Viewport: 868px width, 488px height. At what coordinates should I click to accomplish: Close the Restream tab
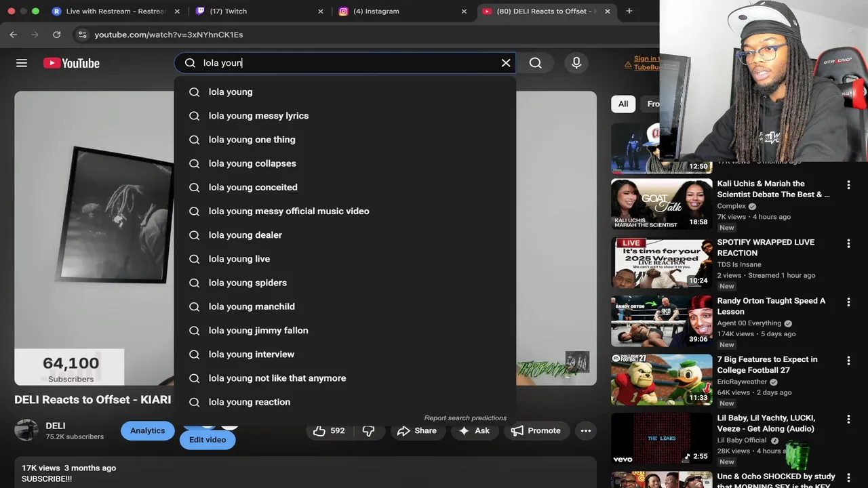tap(177, 11)
